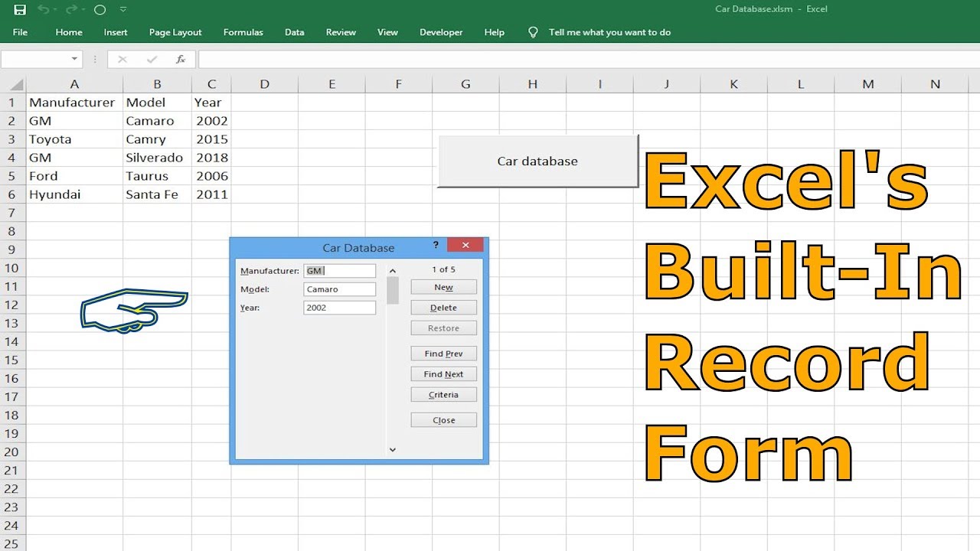Open the Formulas ribbon tab

(x=243, y=32)
